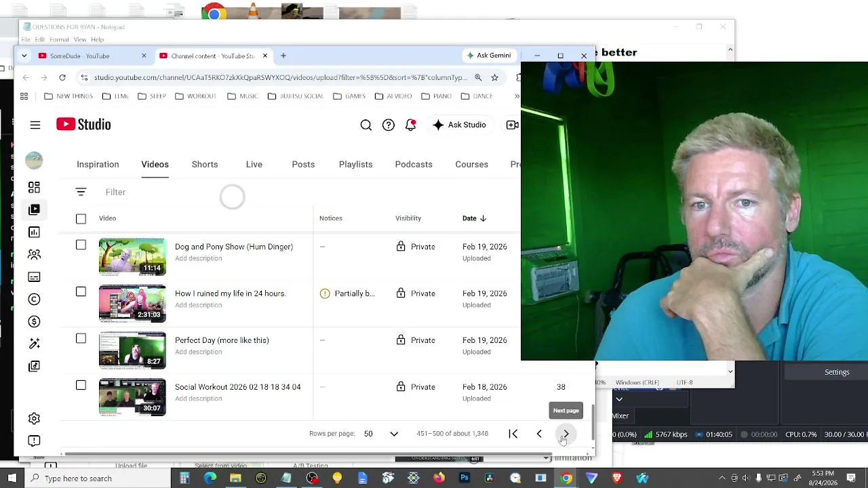Open the NEW THINGS bookmark folder
The width and height of the screenshot is (868, 488).
click(x=68, y=96)
